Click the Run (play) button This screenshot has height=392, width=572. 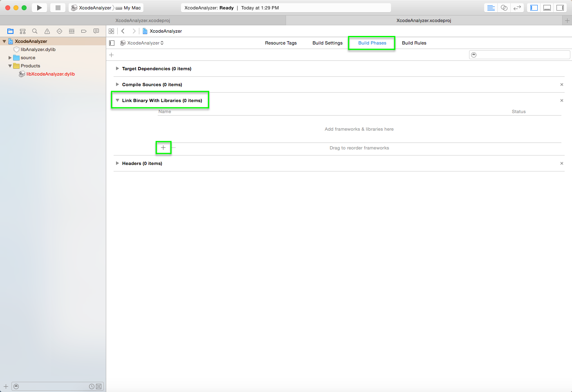39,8
